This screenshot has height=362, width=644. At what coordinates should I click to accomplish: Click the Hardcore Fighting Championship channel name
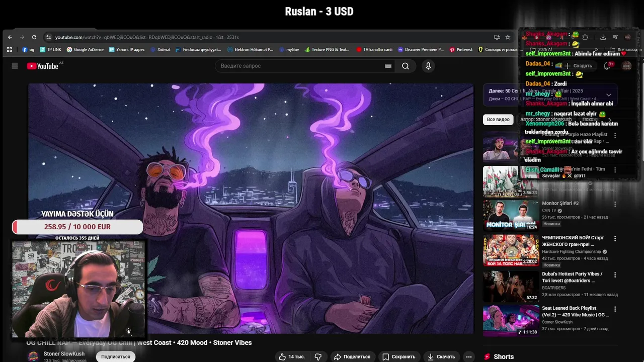tap(571, 251)
